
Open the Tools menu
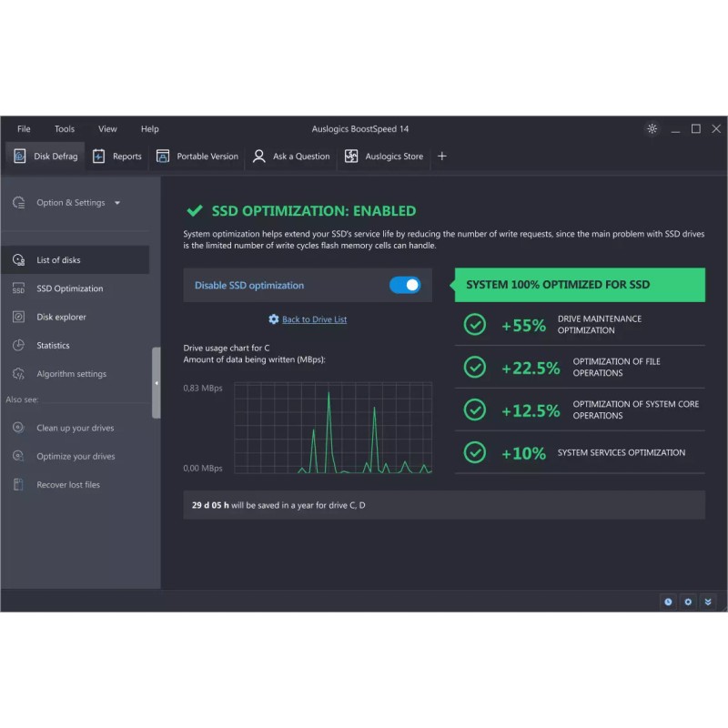click(64, 129)
